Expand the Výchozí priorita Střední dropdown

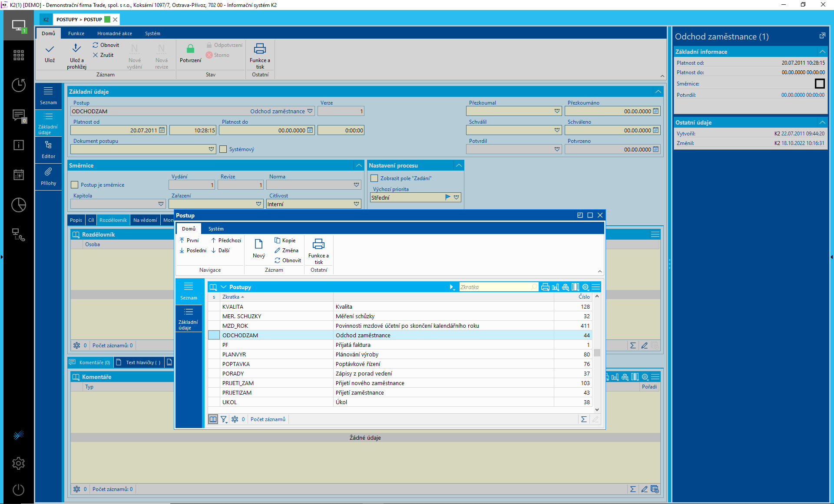coord(456,198)
